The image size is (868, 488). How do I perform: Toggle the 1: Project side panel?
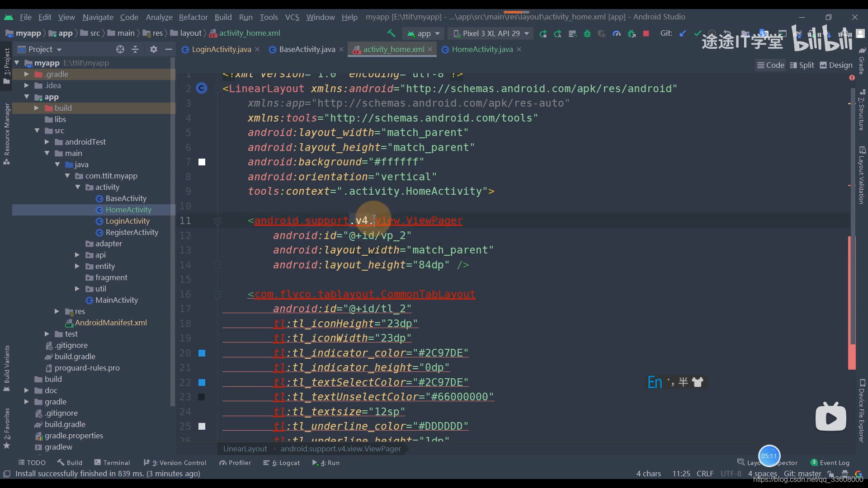pos(6,66)
